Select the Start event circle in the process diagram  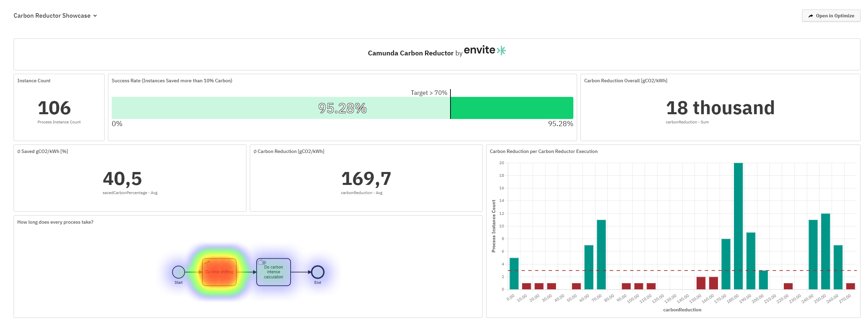tap(178, 272)
